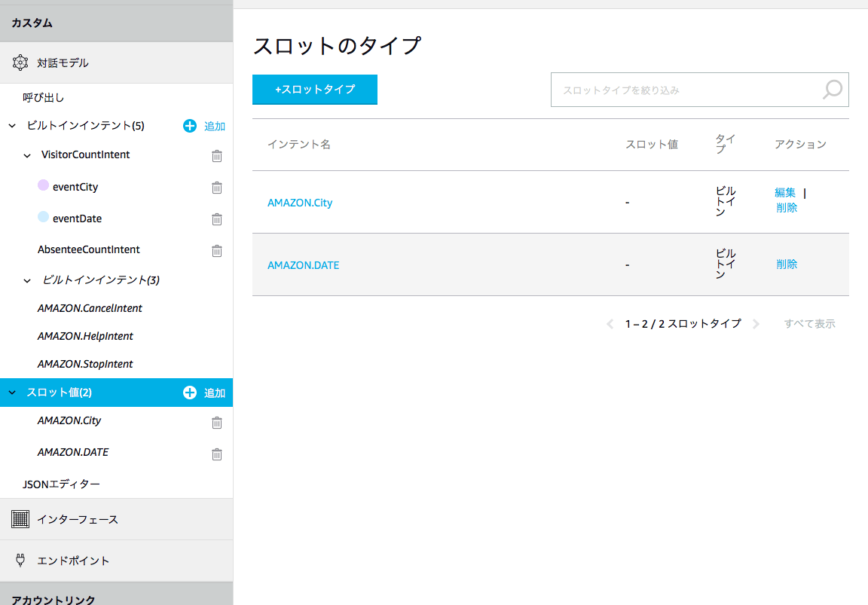The image size is (868, 605).
Task: Select スロット値(2) highlighted row label
Action: pos(60,393)
